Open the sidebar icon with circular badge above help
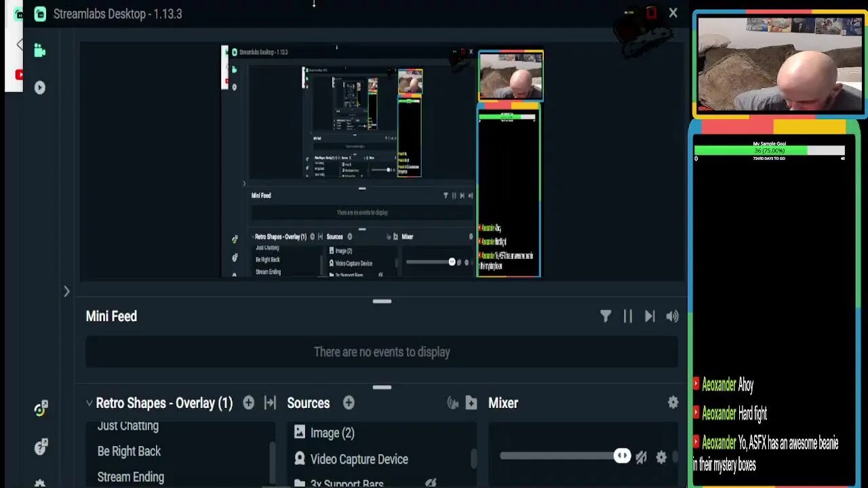This screenshot has height=488, width=868. (x=41, y=409)
